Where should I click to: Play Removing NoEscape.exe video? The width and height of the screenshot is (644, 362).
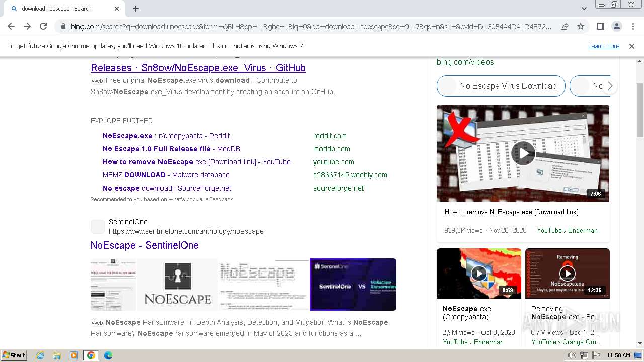[568, 274]
